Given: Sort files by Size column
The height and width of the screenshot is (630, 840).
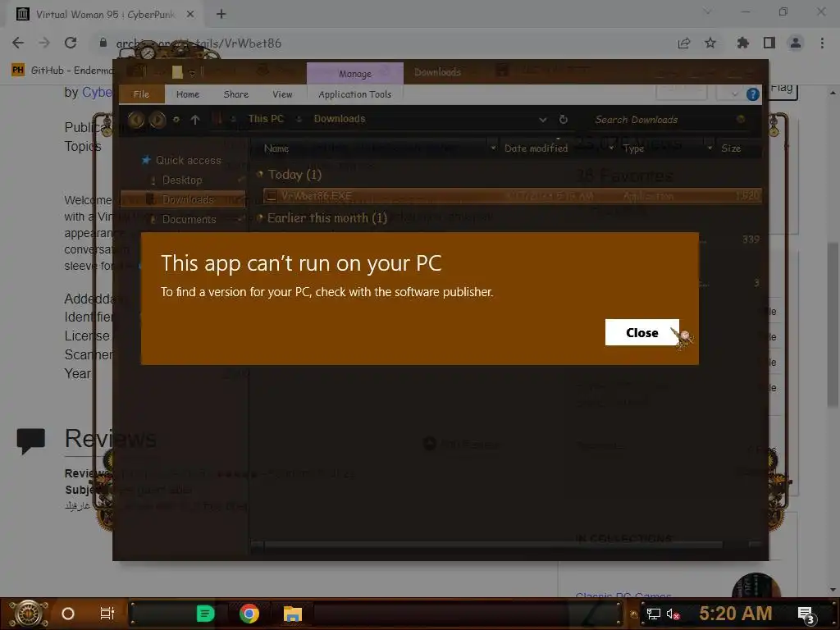Looking at the screenshot, I should pos(731,148).
